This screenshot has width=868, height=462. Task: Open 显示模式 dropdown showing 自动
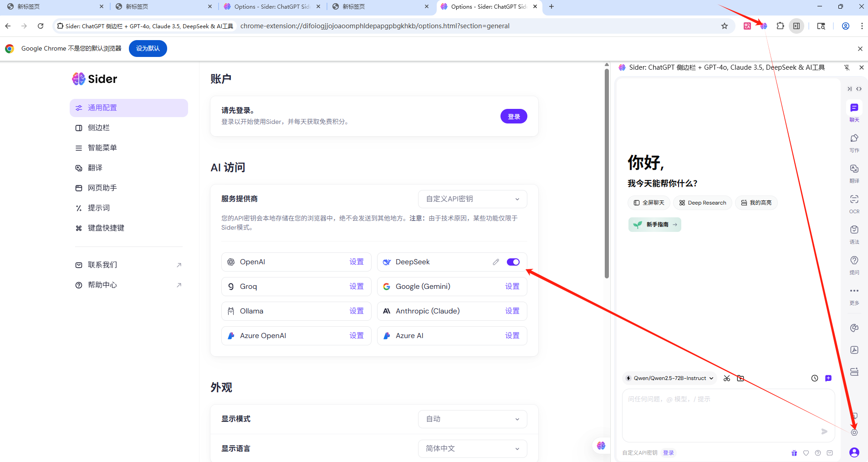click(472, 419)
